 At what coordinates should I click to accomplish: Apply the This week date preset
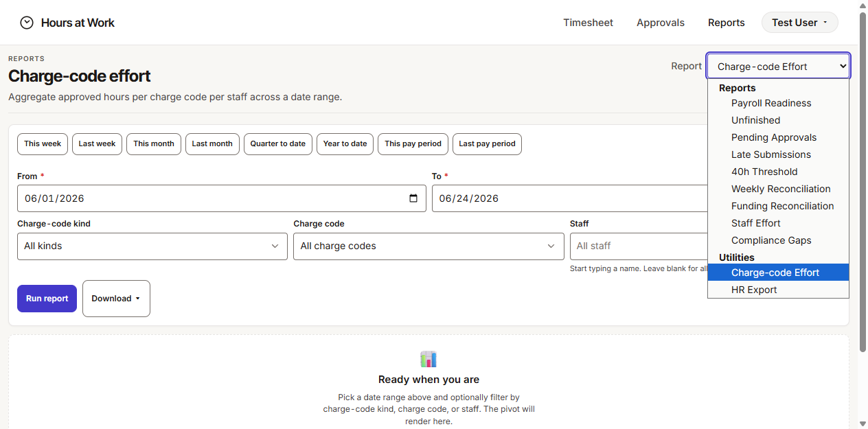43,144
